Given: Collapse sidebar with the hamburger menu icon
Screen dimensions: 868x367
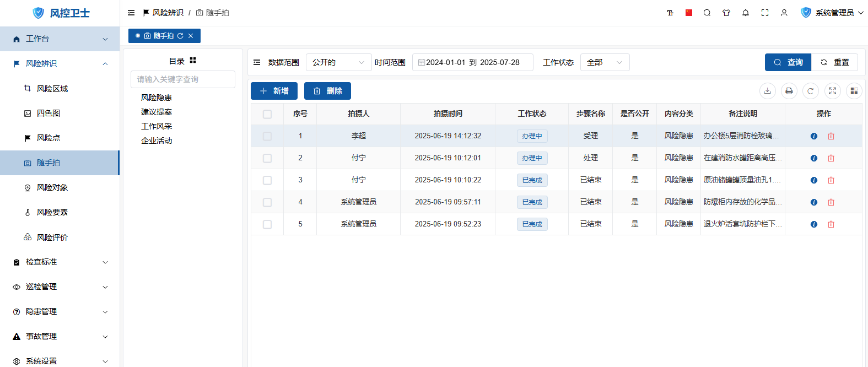Looking at the screenshot, I should click(131, 13).
